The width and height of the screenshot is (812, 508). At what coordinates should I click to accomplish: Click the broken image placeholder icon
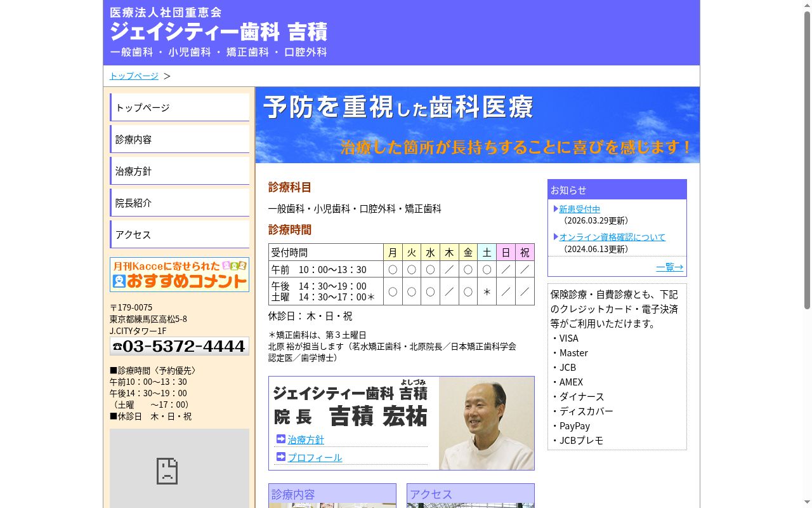point(167,471)
